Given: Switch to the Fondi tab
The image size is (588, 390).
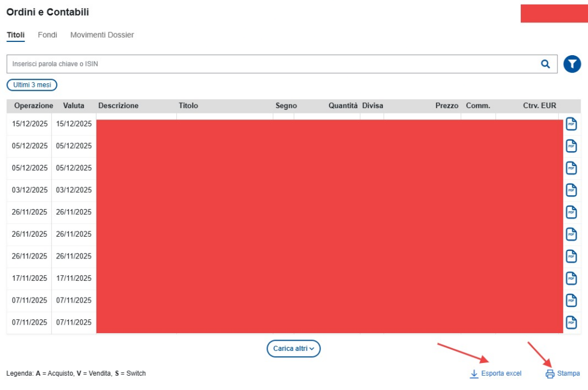Looking at the screenshot, I should coord(47,35).
